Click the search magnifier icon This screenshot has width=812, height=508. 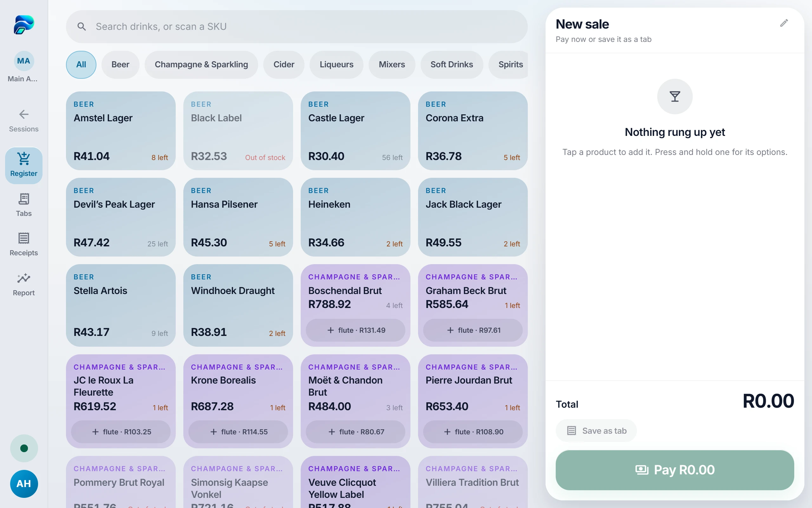click(x=82, y=27)
